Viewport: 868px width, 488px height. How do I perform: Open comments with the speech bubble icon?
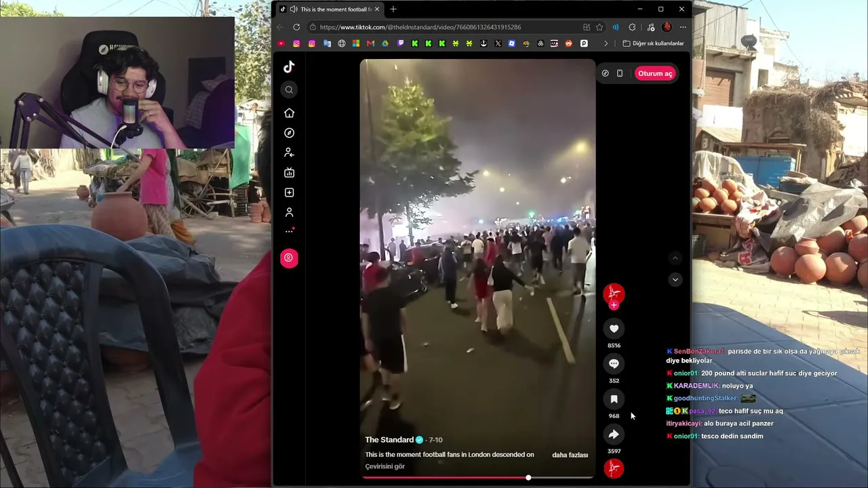614,364
